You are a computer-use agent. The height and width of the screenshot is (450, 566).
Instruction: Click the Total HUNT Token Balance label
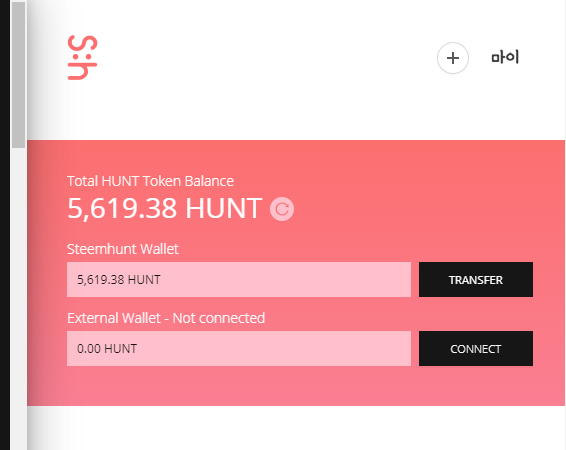tap(151, 181)
